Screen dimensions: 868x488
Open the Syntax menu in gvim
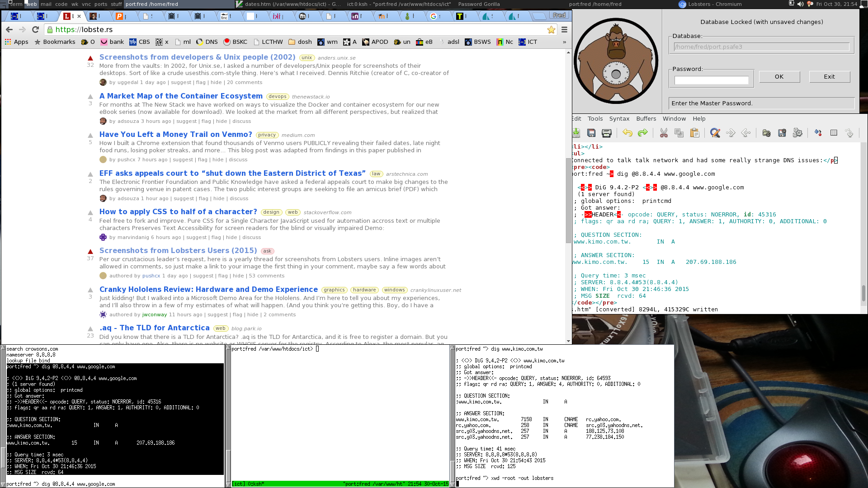point(619,118)
